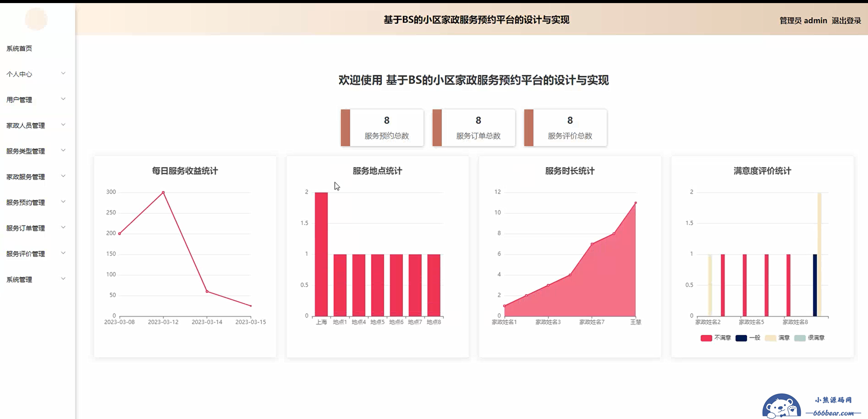
Task: Click the 地点8 bar in location chart
Action: click(434, 285)
